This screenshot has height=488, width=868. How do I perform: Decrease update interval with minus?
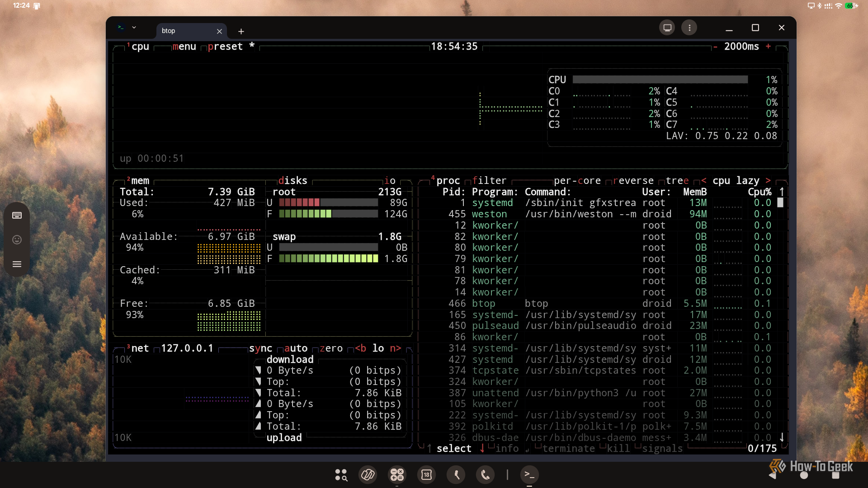(715, 47)
